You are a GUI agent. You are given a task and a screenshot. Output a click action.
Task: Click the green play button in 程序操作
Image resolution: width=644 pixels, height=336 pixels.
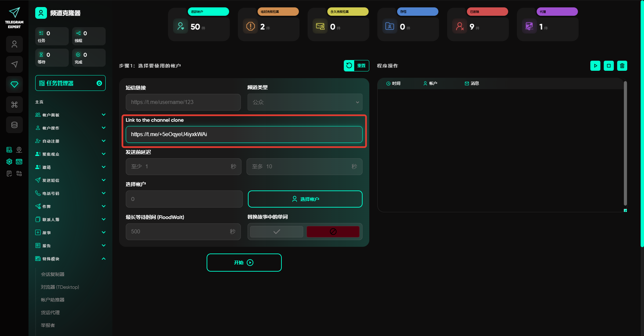coord(595,66)
